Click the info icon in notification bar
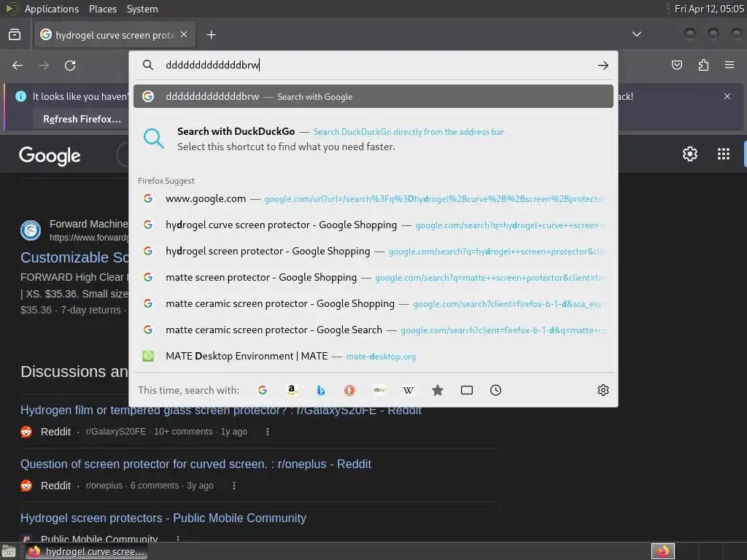The width and height of the screenshot is (747, 560). (21, 96)
